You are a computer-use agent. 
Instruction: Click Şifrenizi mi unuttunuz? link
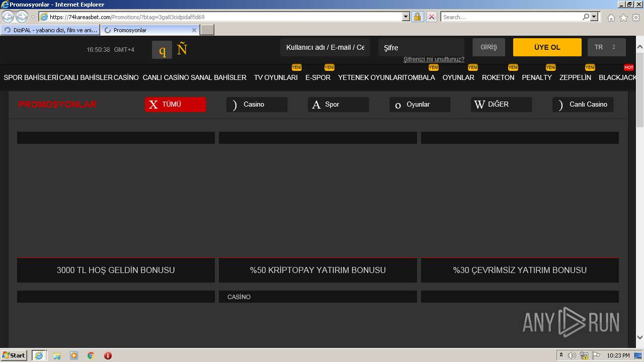click(x=434, y=59)
